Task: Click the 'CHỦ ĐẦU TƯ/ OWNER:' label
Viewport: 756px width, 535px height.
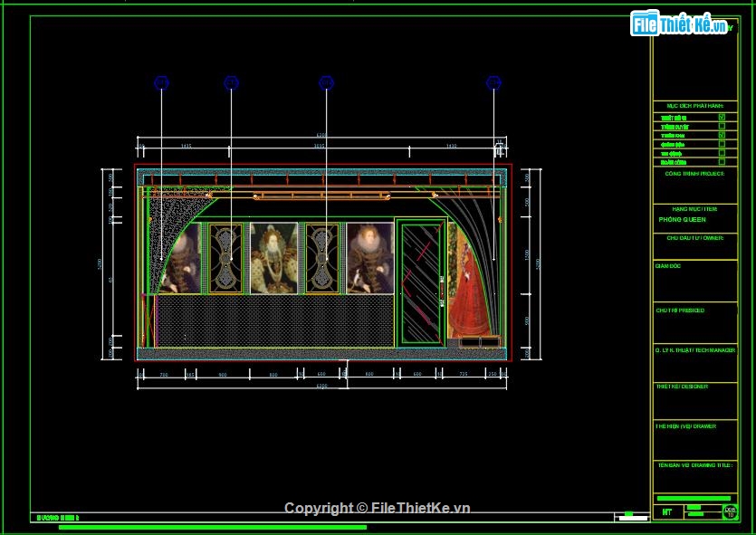Action: [x=694, y=238]
